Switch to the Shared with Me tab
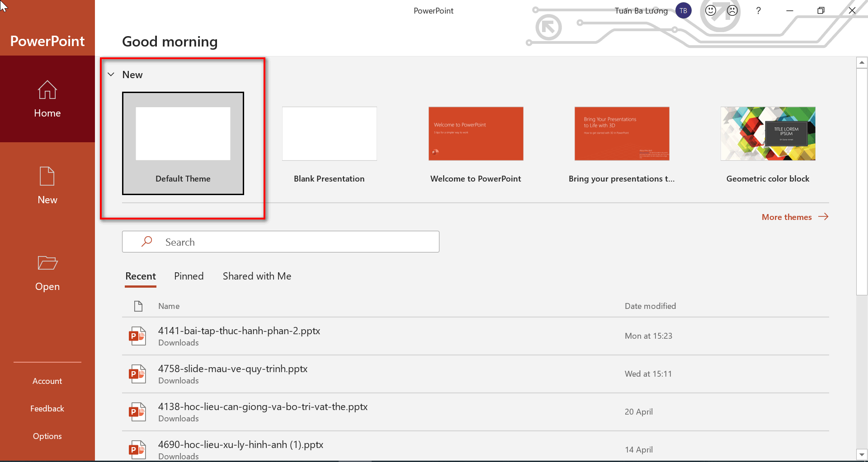This screenshot has width=868, height=462. 257,276
